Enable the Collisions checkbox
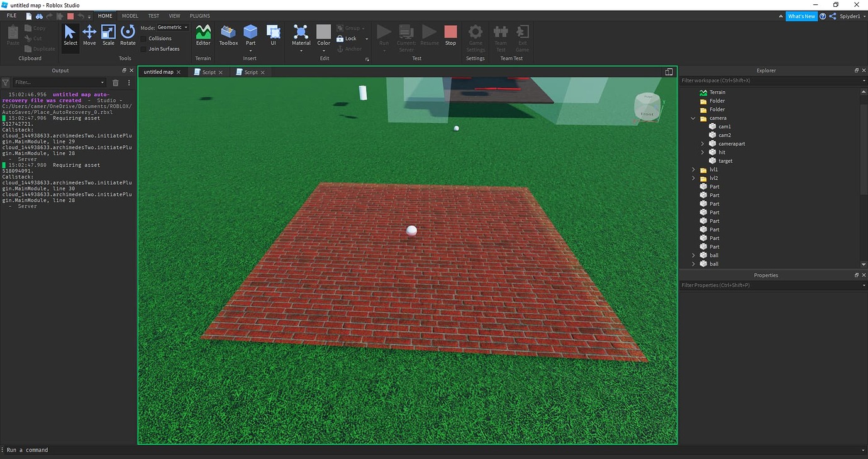The width and height of the screenshot is (868, 459). (x=143, y=38)
